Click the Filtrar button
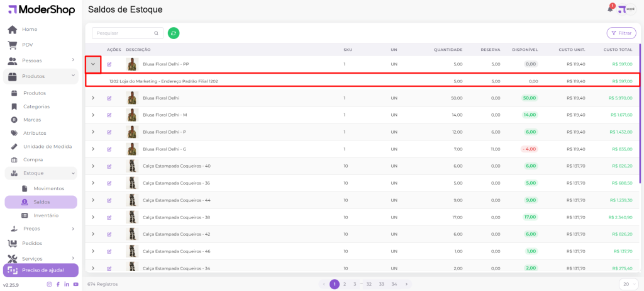The height and width of the screenshot is (291, 644). click(x=621, y=33)
